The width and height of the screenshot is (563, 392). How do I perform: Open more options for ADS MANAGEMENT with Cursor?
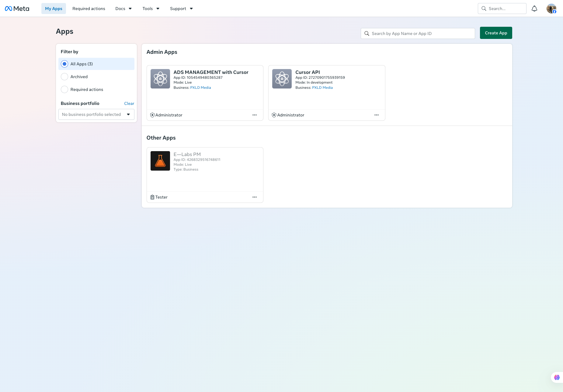pos(255,115)
